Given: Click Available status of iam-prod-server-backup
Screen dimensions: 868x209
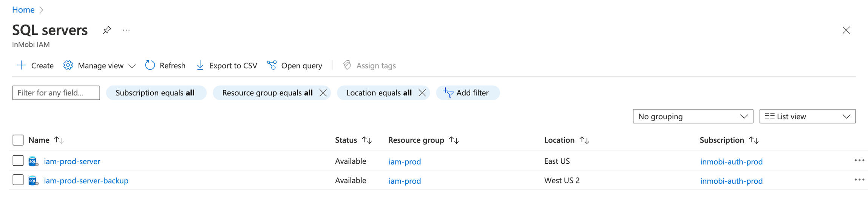Looking at the screenshot, I should point(351,180).
